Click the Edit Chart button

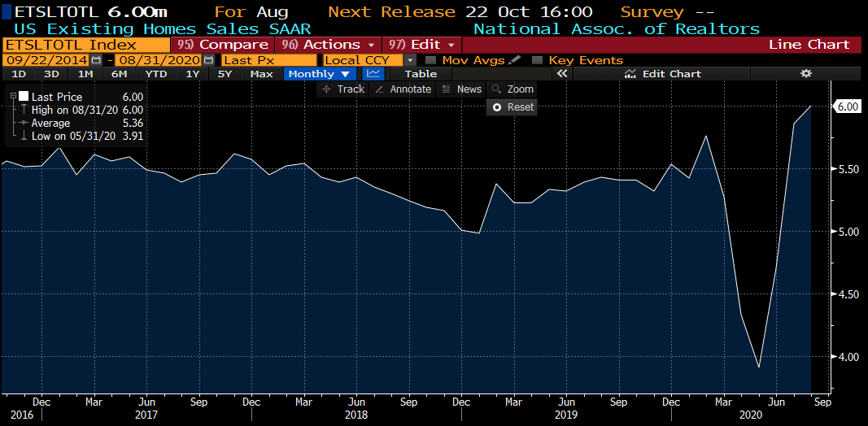662,74
